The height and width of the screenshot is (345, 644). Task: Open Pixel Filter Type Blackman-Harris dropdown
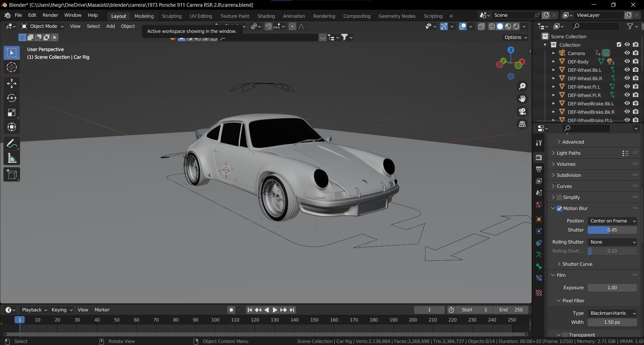tap(612, 313)
